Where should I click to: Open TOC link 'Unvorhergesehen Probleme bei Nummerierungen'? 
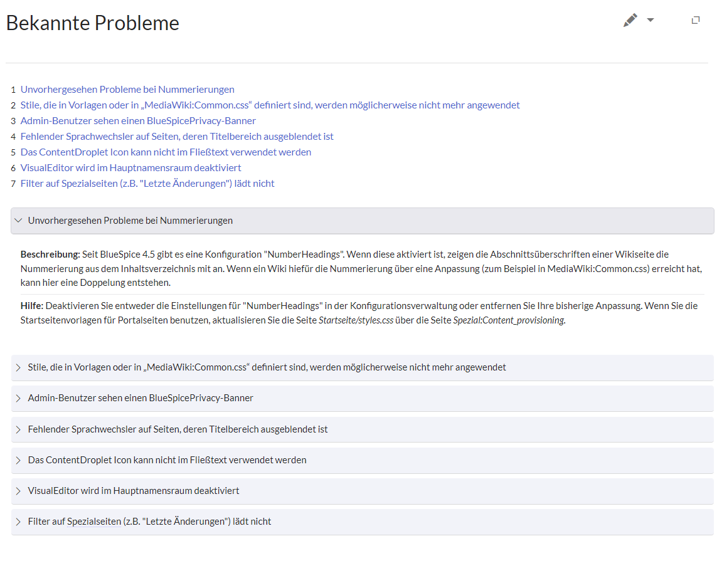click(x=127, y=90)
